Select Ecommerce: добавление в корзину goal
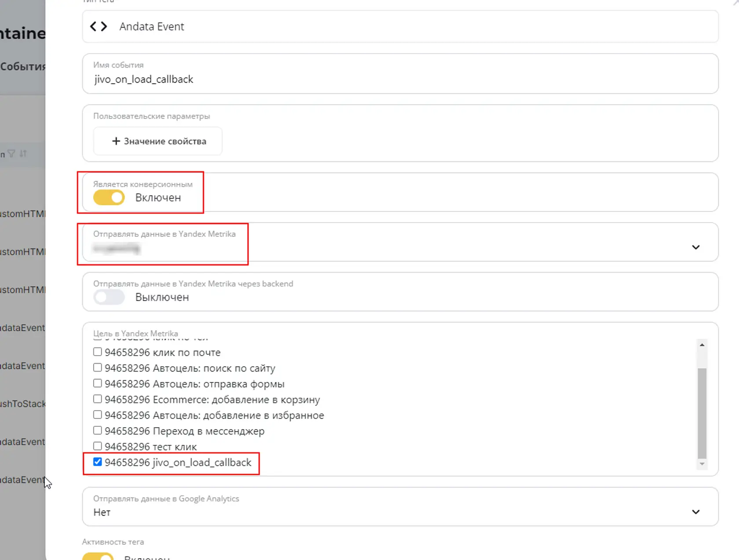This screenshot has height=560, width=739. click(98, 399)
